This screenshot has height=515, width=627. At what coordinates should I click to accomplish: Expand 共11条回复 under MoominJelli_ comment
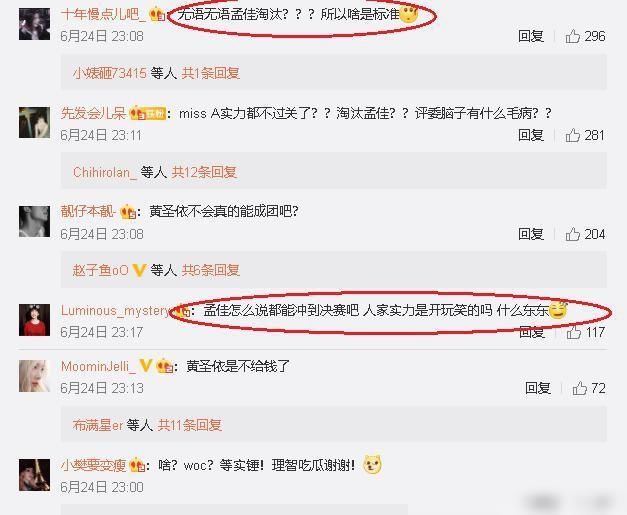click(x=190, y=425)
